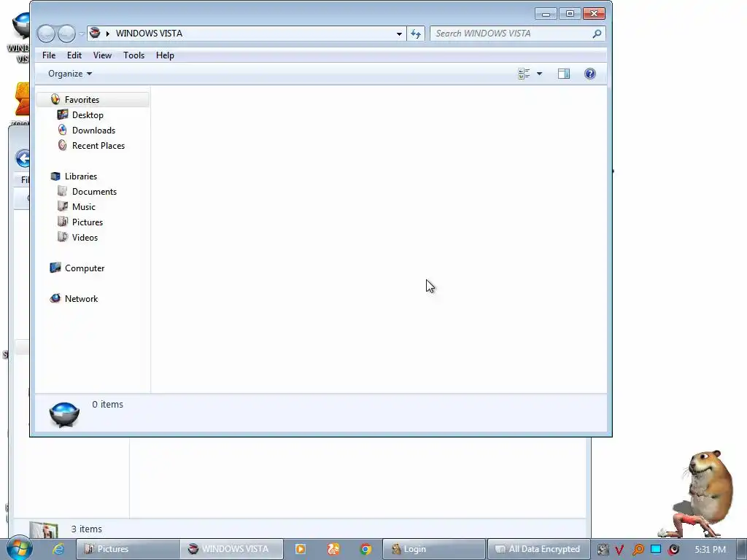747x560 pixels.
Task: Select the WINDOWS VISTA breadcrumb in address bar
Action: (149, 34)
